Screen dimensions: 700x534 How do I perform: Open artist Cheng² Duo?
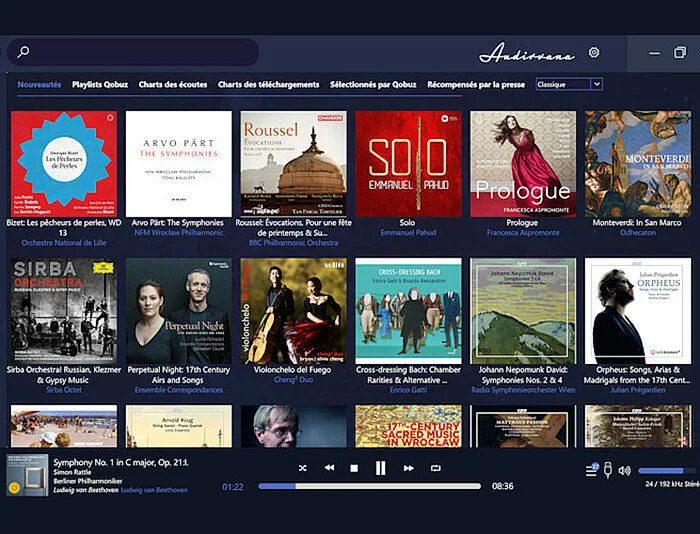293,380
